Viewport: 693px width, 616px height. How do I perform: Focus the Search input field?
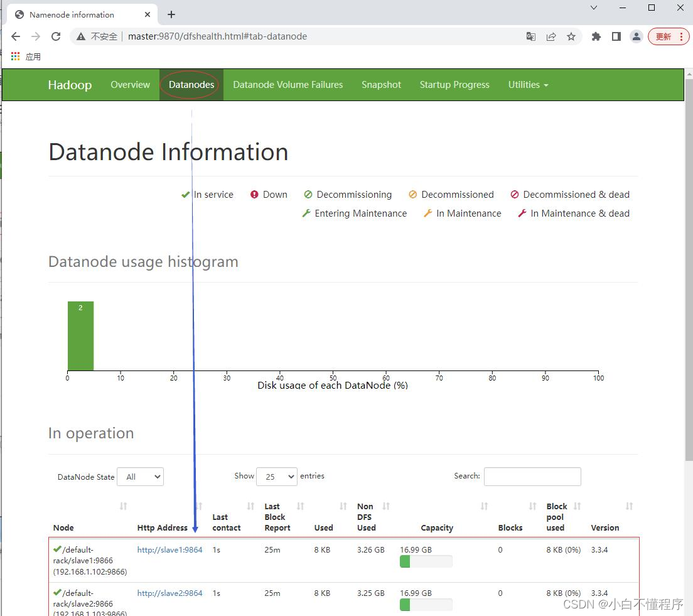click(x=532, y=476)
